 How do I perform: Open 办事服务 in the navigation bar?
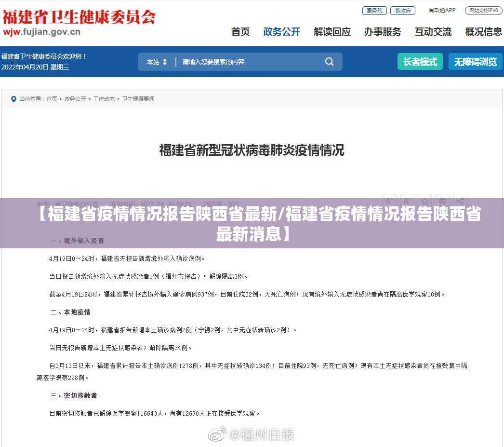pos(383,32)
